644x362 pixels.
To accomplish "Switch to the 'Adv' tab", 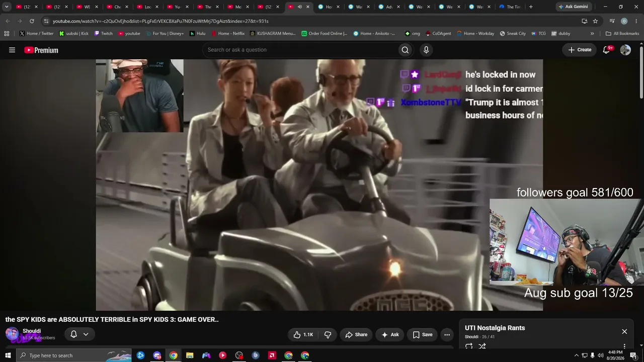I will (x=385, y=7).
